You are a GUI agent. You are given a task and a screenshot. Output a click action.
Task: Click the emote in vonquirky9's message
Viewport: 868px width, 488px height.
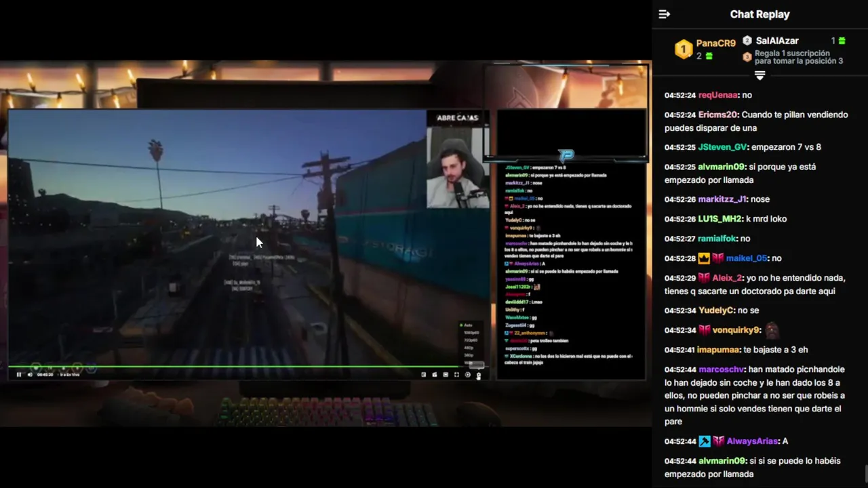coord(772,330)
